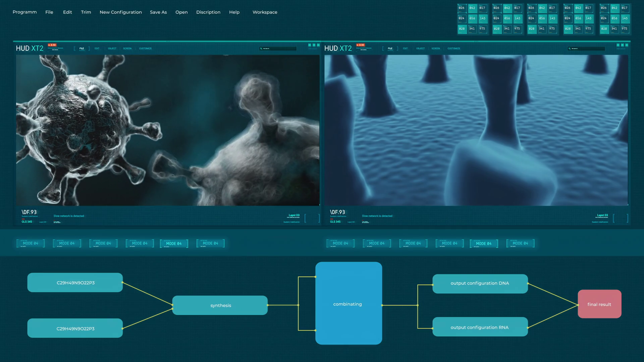The height and width of the screenshot is (362, 644).
Task: Open the Save As menu
Action: pyautogui.click(x=158, y=12)
